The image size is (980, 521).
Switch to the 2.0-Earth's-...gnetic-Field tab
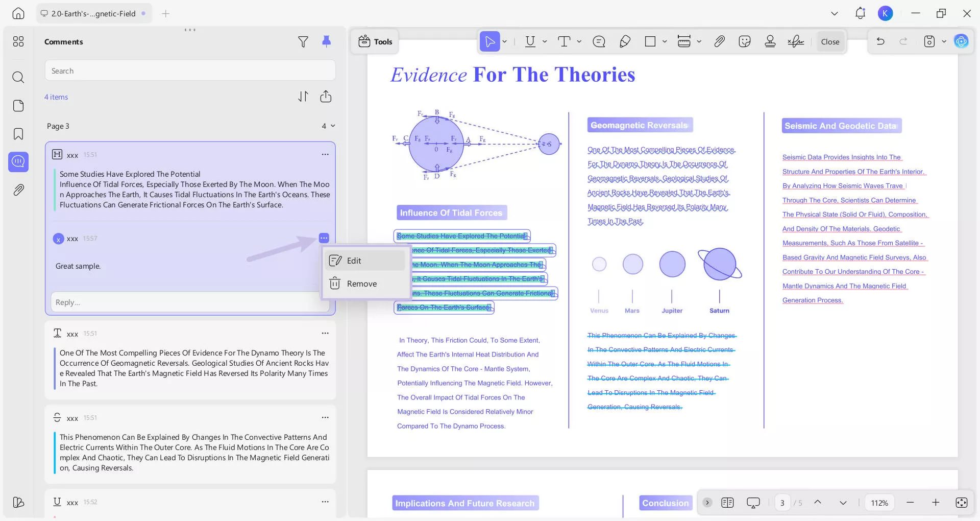click(94, 14)
